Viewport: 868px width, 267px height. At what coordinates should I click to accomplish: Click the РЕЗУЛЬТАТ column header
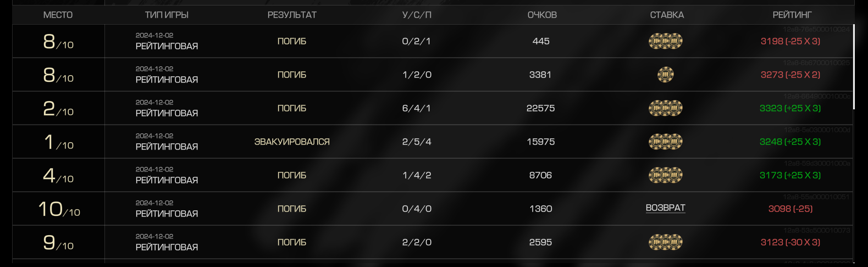click(x=292, y=15)
